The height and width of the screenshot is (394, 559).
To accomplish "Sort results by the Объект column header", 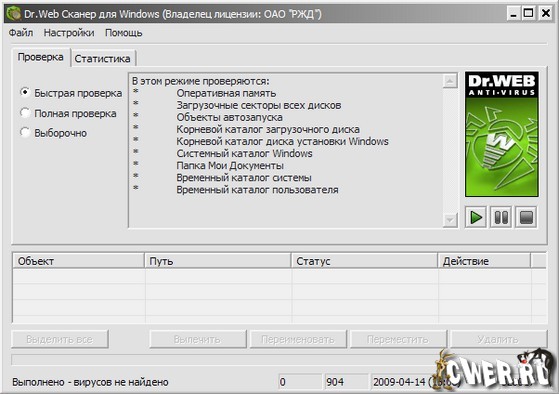I will coord(78,261).
